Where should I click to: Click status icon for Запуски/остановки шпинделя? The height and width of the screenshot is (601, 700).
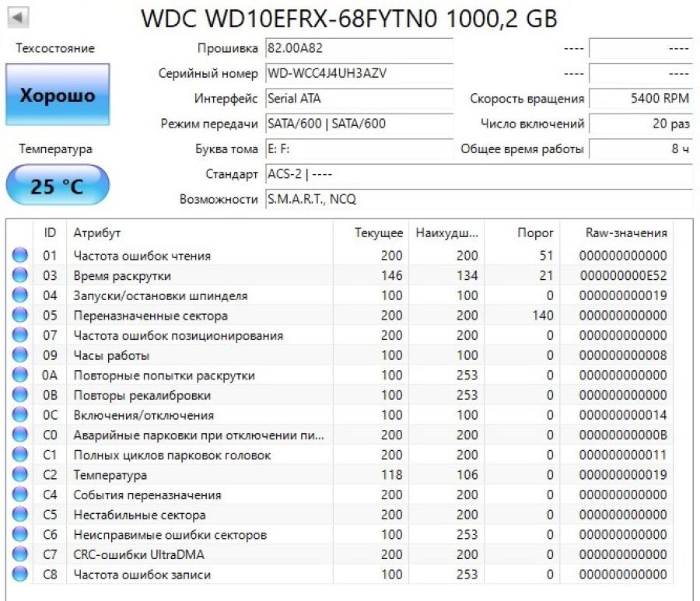19,295
